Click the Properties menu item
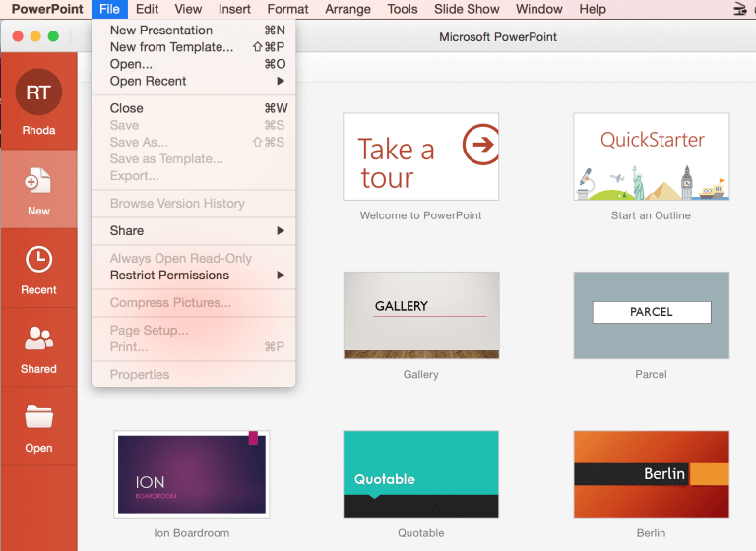The image size is (756, 551). (x=193, y=375)
